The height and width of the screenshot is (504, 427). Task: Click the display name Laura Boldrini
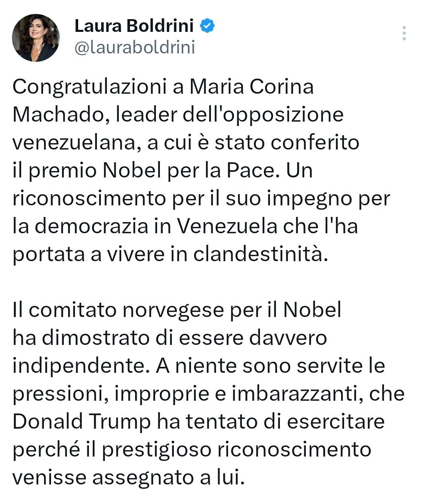pyautogui.click(x=134, y=26)
